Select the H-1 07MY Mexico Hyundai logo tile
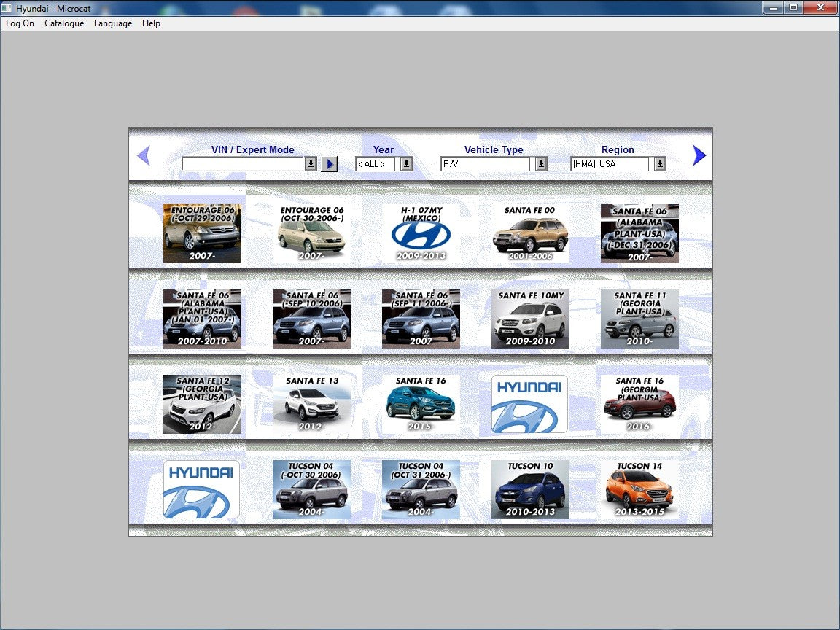Screen dimensions: 840x630 coord(421,233)
